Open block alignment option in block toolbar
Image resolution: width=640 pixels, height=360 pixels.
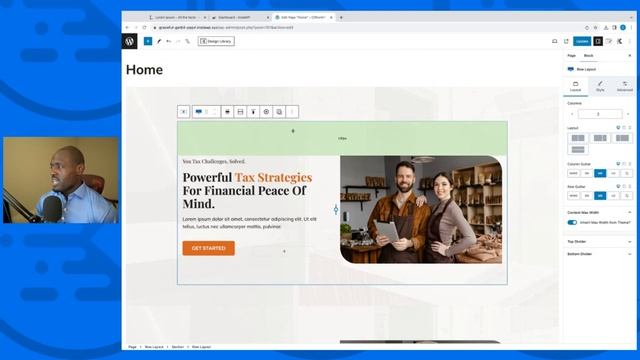(227, 112)
